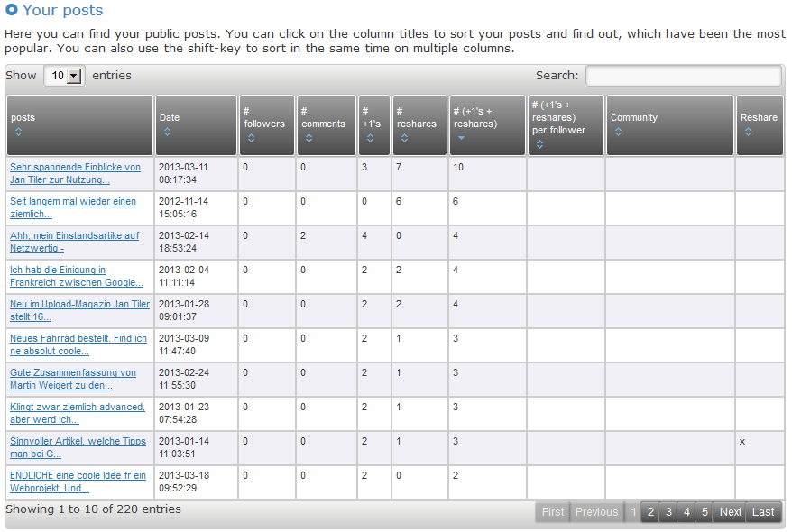The width and height of the screenshot is (792, 532).
Task: Click sort arrows under Reshare header
Action: click(x=748, y=132)
